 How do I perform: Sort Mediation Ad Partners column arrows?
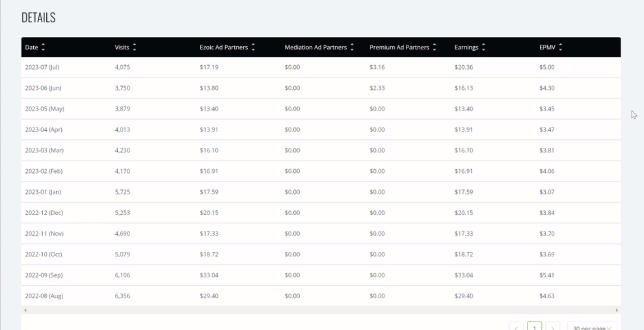pos(352,48)
